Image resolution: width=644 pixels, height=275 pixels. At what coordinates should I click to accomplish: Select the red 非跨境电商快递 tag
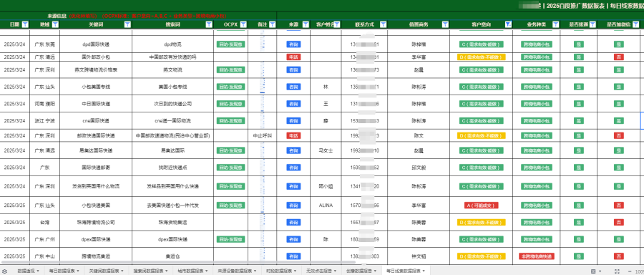pyautogui.click(x=537, y=256)
